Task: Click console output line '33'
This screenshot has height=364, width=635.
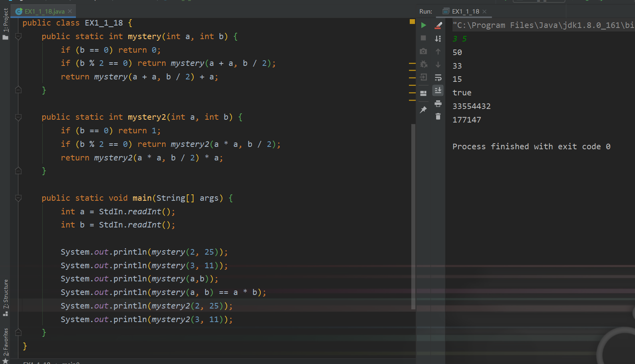Action: 457,66
